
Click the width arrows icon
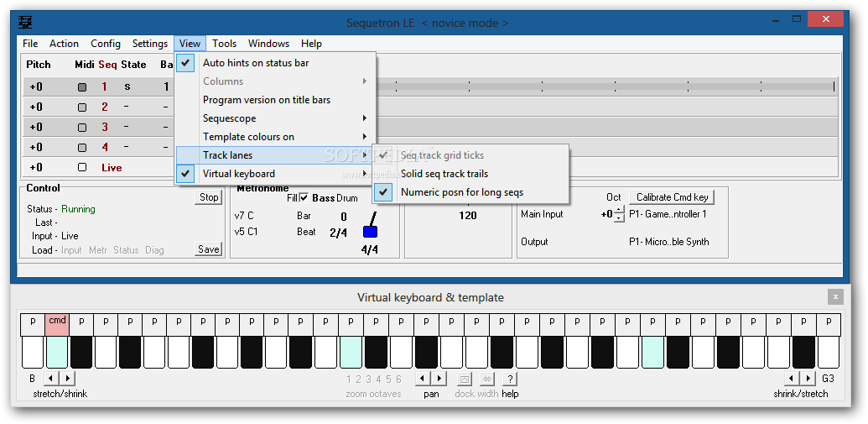(487, 379)
